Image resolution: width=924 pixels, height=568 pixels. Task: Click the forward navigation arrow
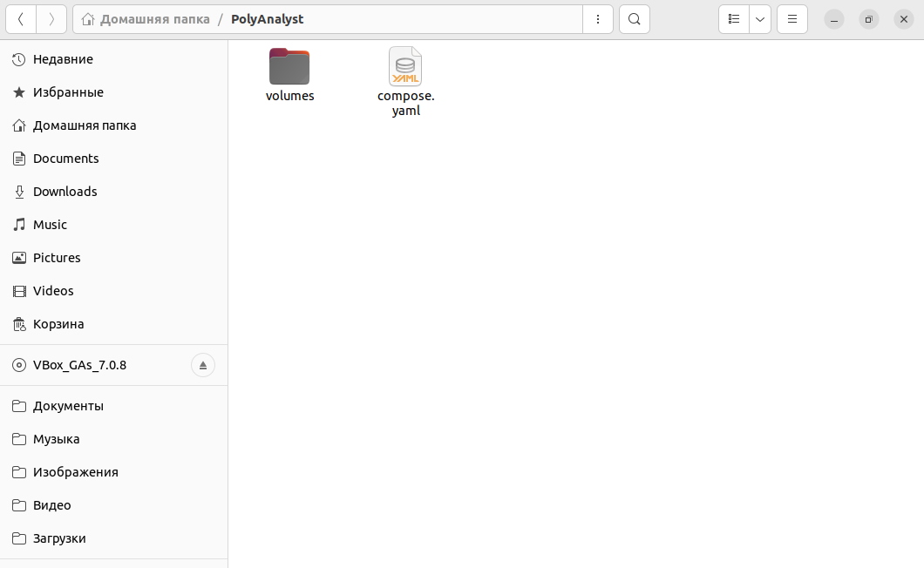click(x=51, y=18)
